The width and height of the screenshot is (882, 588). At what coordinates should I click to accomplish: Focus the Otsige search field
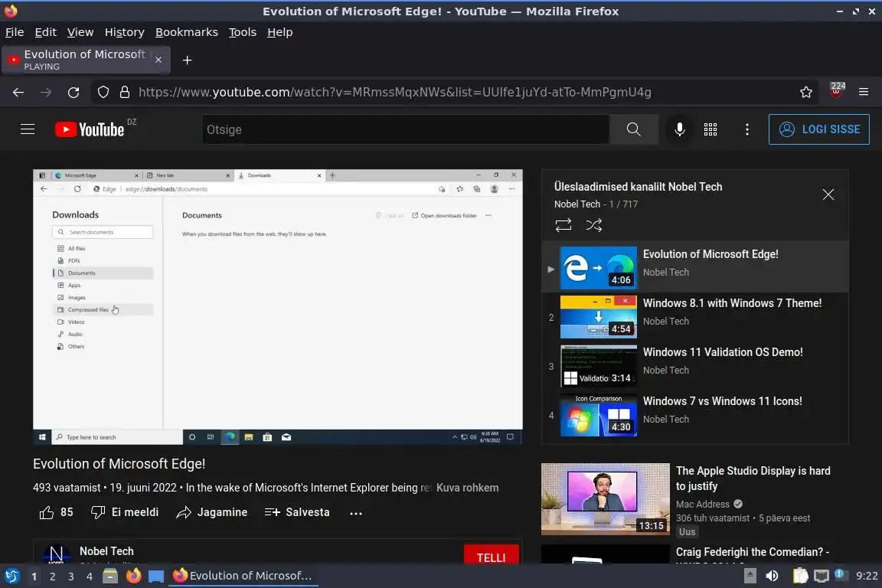tap(405, 129)
